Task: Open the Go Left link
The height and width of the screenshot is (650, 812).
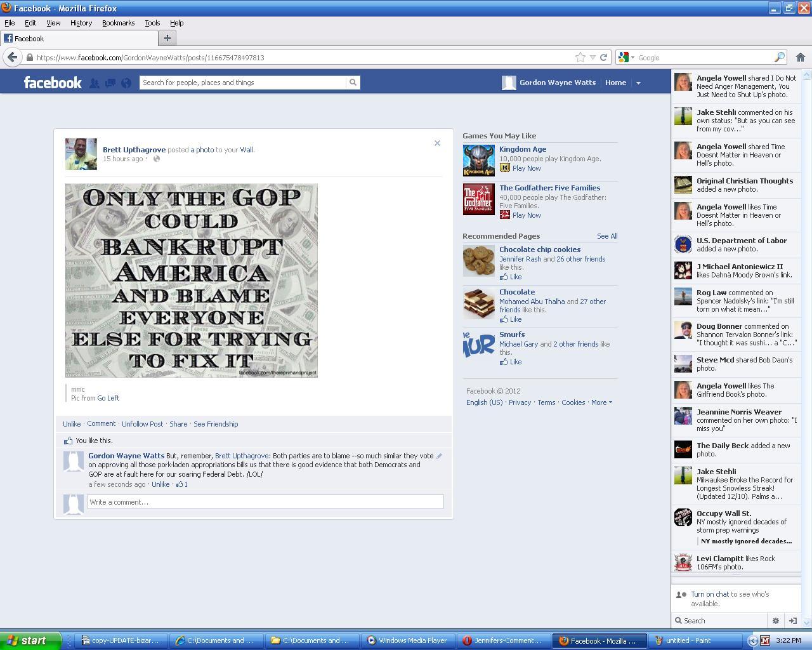Action: (x=108, y=398)
